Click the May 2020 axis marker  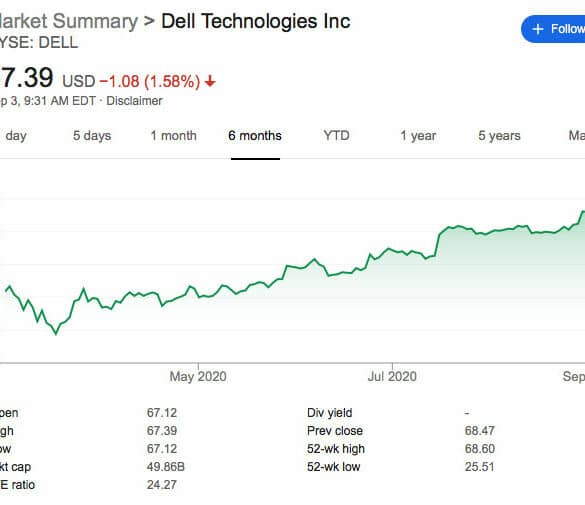[x=198, y=376]
